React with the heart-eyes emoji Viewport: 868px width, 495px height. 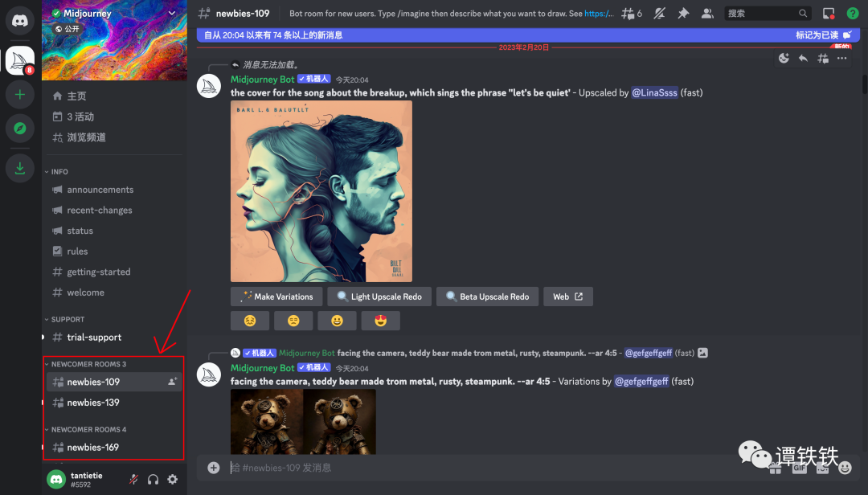point(380,321)
